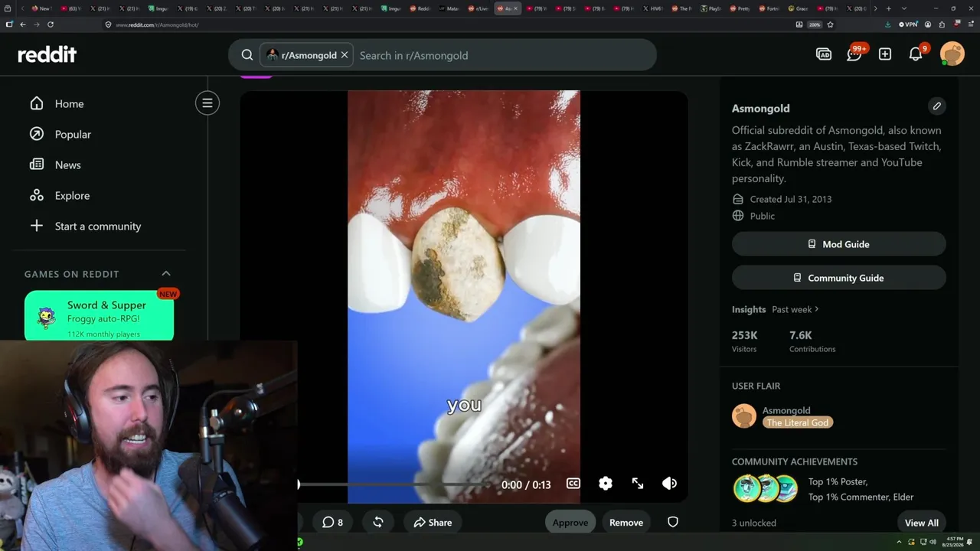Close the active Reddit browser tab
The width and height of the screenshot is (980, 551).
(515, 8)
